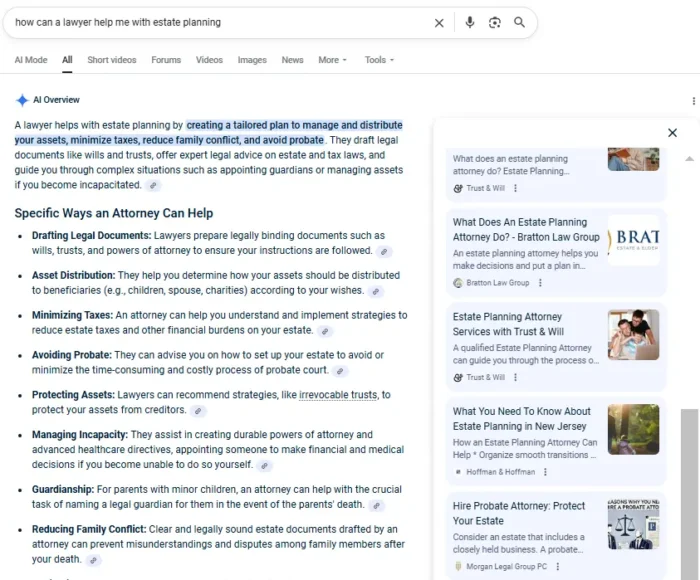Expand the More search filters dropdown
Viewport: 700px width, 580px height.
(x=332, y=60)
